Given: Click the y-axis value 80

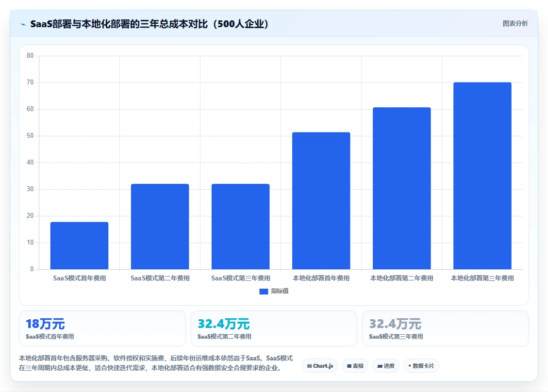Looking at the screenshot, I should tap(30, 56).
